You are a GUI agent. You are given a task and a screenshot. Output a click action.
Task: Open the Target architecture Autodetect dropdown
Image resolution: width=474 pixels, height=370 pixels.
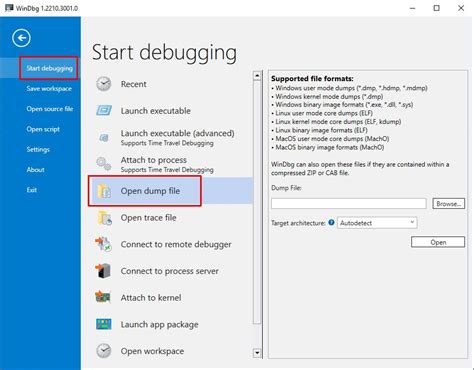coord(377,223)
